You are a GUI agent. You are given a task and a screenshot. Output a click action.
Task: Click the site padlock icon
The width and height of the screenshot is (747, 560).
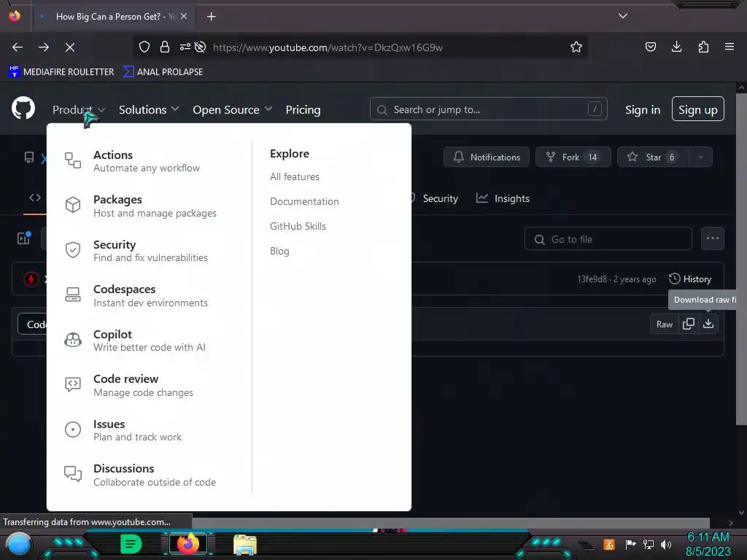(x=165, y=47)
